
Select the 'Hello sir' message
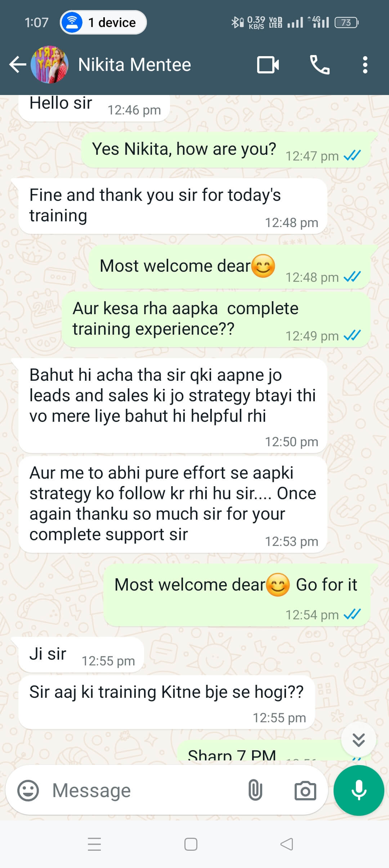94,108
